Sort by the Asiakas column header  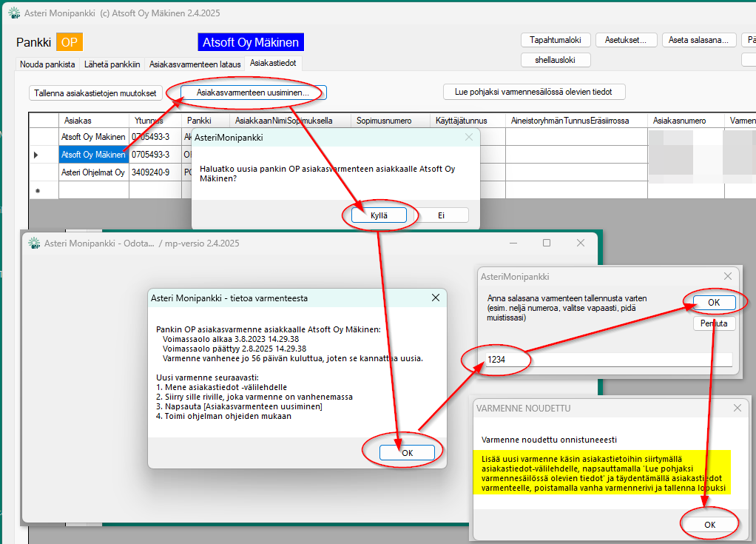tap(94, 121)
